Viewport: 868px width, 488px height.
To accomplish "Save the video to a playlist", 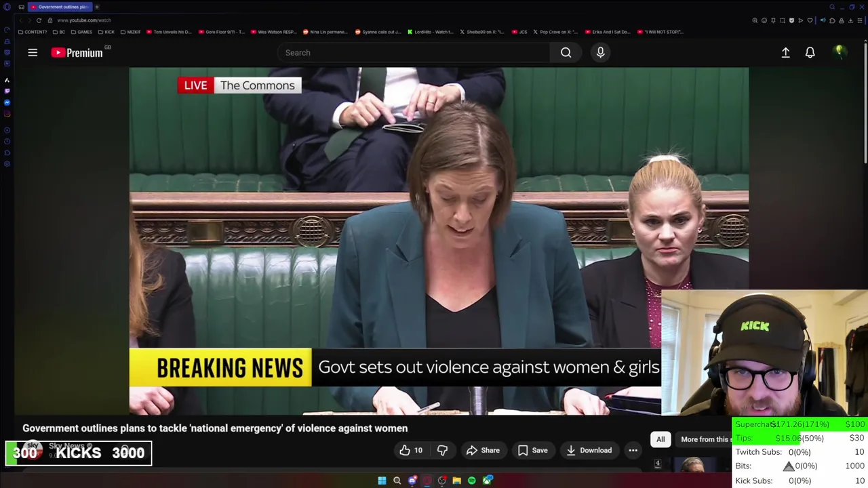I will [532, 450].
